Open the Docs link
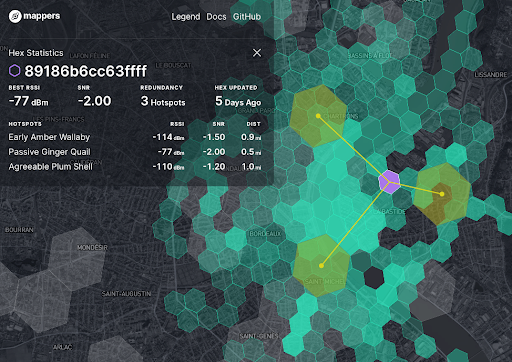Image resolution: width=512 pixels, height=362 pixels. click(216, 17)
